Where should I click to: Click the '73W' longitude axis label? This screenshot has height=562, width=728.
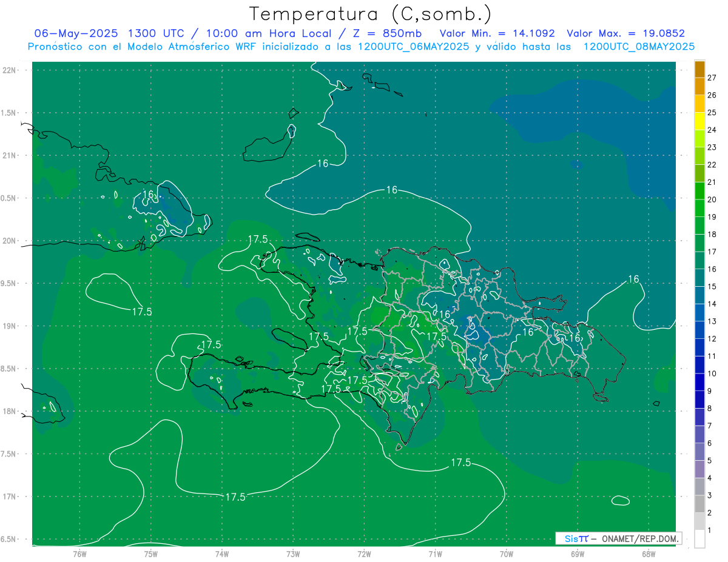[x=293, y=554]
